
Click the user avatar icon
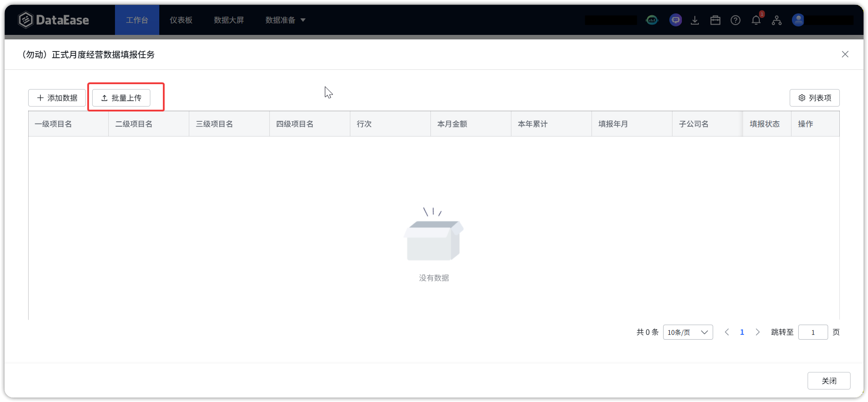click(x=798, y=20)
